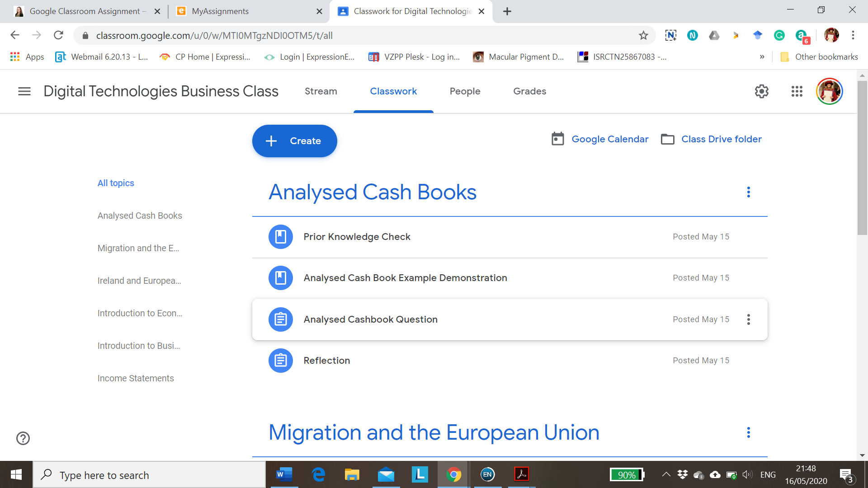Select Income Statements topic in sidebar
Image resolution: width=868 pixels, height=488 pixels.
coord(136,378)
